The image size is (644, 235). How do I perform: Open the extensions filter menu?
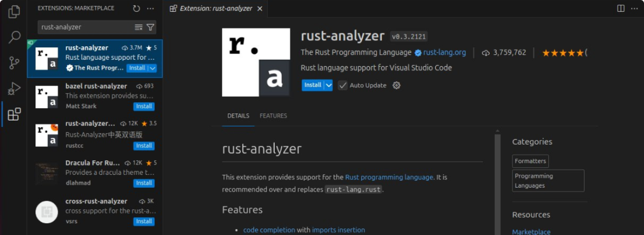[151, 27]
